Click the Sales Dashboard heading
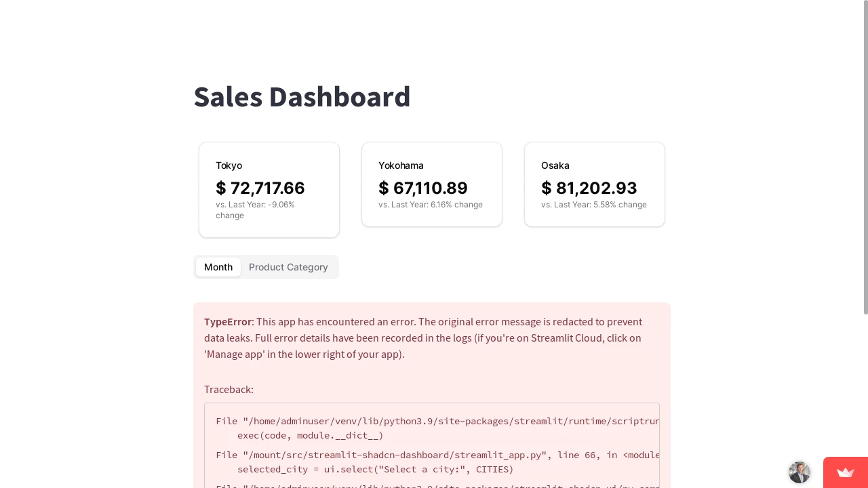The width and height of the screenshot is (868, 488). pos(302,97)
